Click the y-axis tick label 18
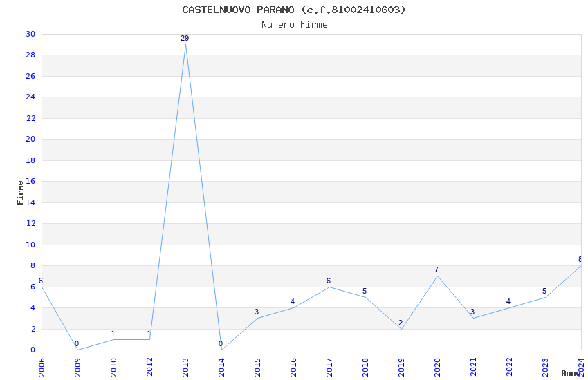Viewport: 588px width, 380px height. [30, 160]
